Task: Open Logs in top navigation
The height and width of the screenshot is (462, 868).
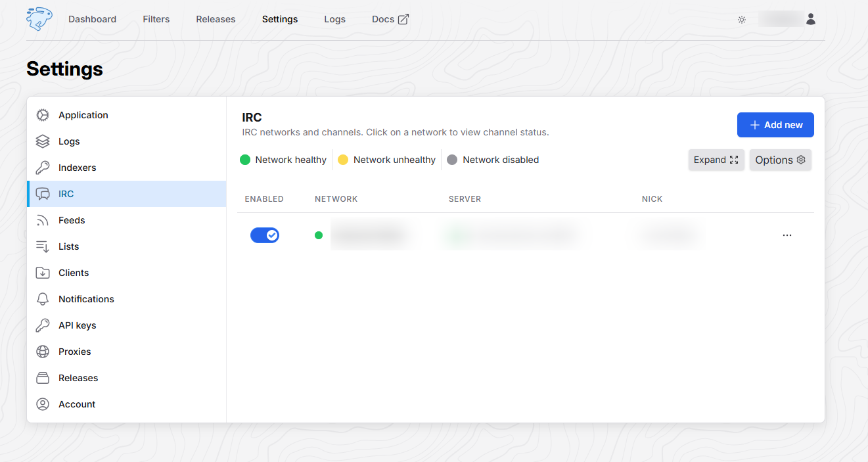Action: [x=334, y=19]
